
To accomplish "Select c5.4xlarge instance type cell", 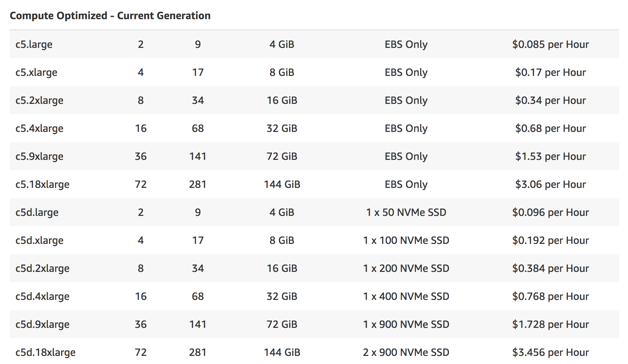I will point(39,129).
